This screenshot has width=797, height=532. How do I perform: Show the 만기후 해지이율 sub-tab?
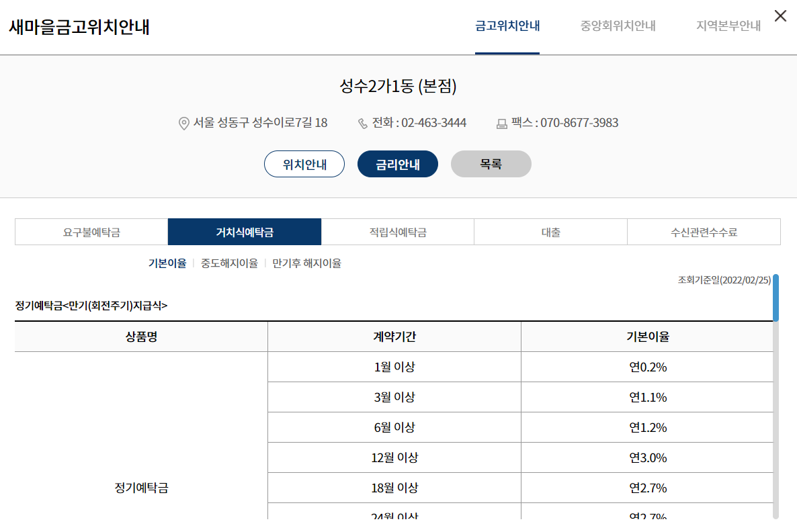point(306,263)
